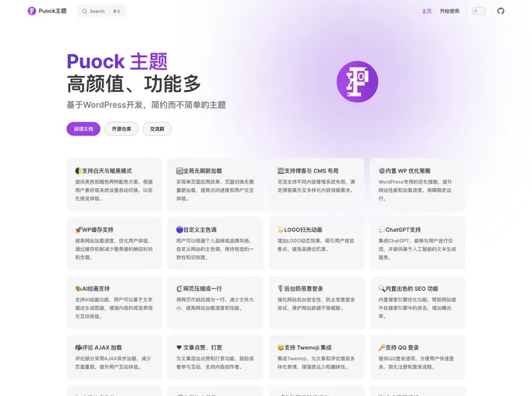Click the 支持白天与暗黑模式 card title
This screenshot has height=396, width=532.
tap(107, 171)
